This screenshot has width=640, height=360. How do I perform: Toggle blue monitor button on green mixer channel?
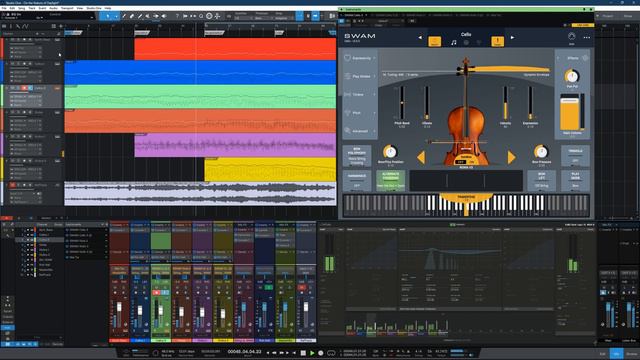pyautogui.click(x=165, y=292)
